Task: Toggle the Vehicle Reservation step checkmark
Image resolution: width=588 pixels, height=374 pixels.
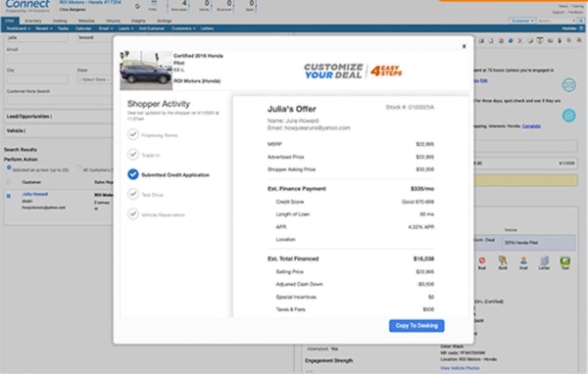Action: coord(133,214)
